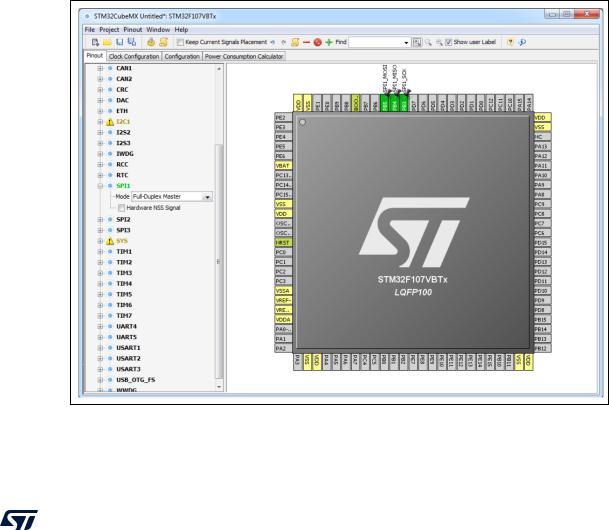Screen dimensions: 609x530
Task: Click the Generate Code gear icon
Action: click(151, 42)
